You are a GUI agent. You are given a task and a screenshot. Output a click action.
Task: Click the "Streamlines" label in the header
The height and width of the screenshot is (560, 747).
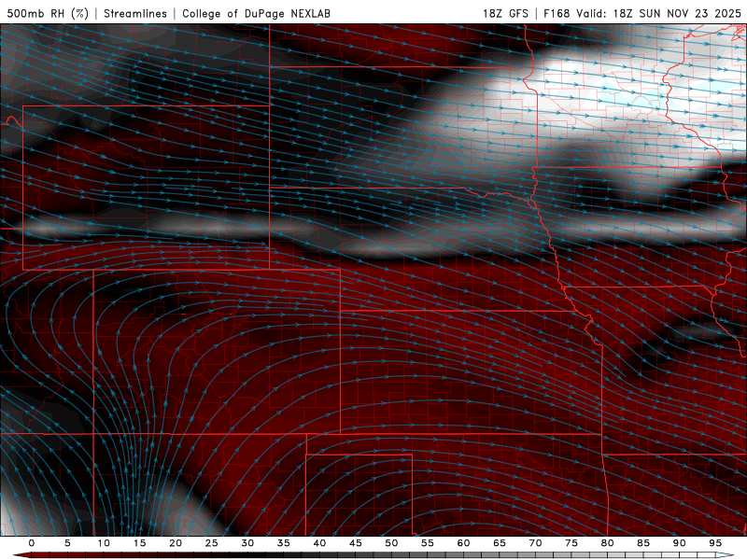click(135, 13)
